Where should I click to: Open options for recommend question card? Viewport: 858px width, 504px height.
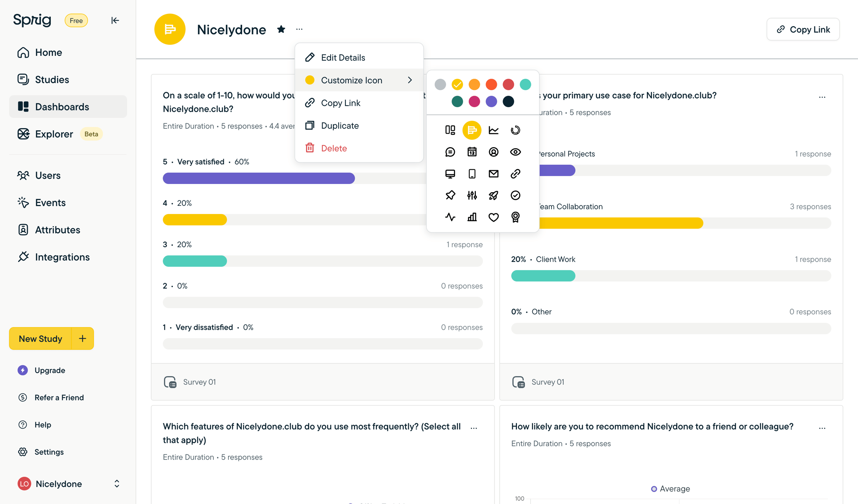pos(822,428)
